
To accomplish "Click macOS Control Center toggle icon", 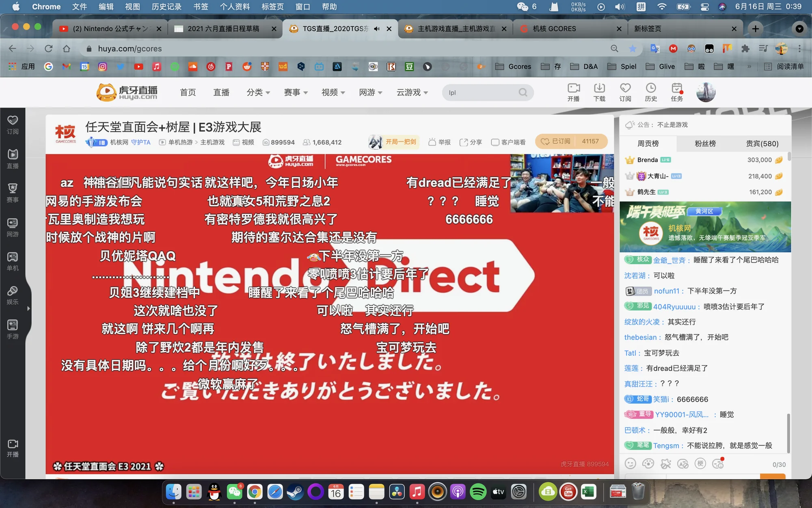I will [705, 7].
